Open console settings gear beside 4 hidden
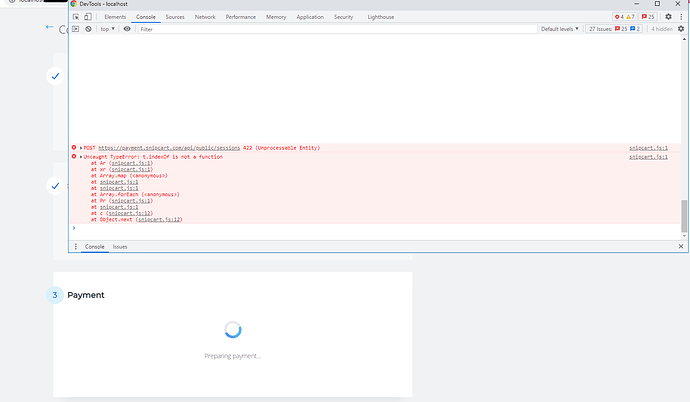This screenshot has width=690, height=402. [x=681, y=29]
